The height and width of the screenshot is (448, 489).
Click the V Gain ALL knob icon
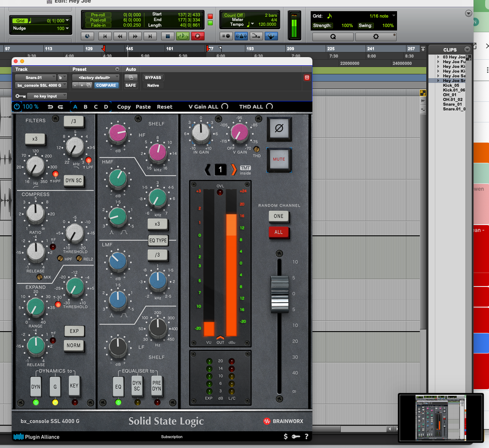tap(225, 107)
